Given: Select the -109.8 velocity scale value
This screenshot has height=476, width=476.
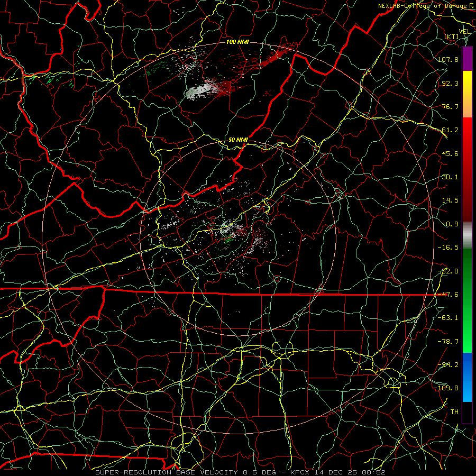Looking at the screenshot, I should 446,388.
